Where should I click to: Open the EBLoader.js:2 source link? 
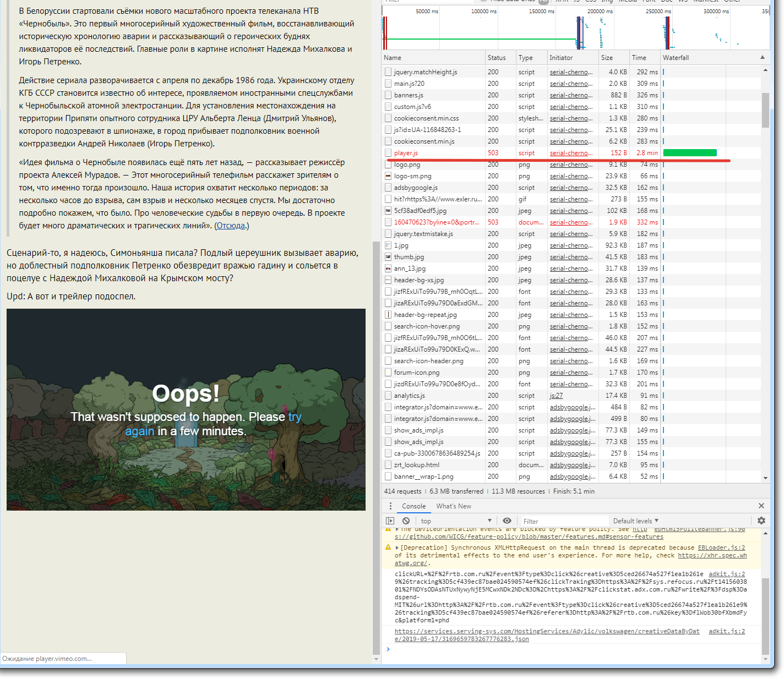click(721, 547)
